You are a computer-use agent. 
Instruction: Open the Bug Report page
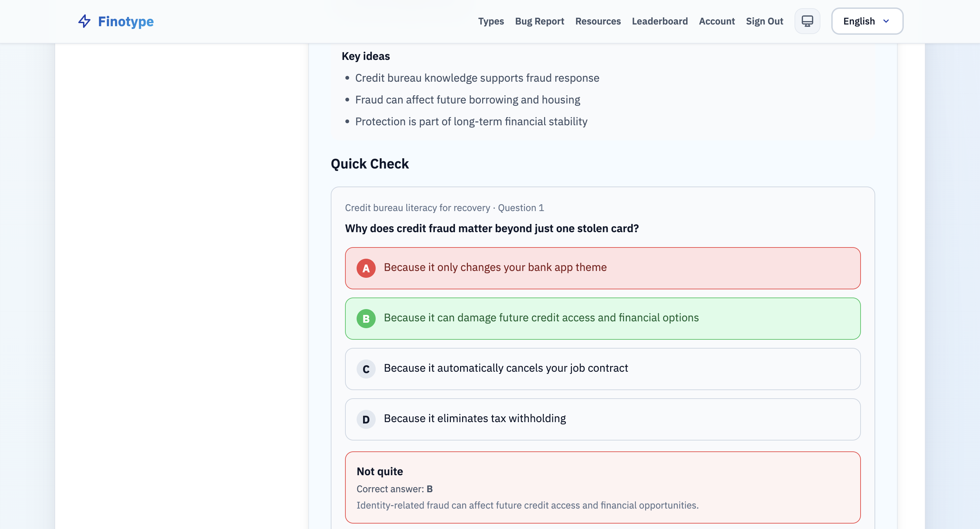click(x=539, y=21)
